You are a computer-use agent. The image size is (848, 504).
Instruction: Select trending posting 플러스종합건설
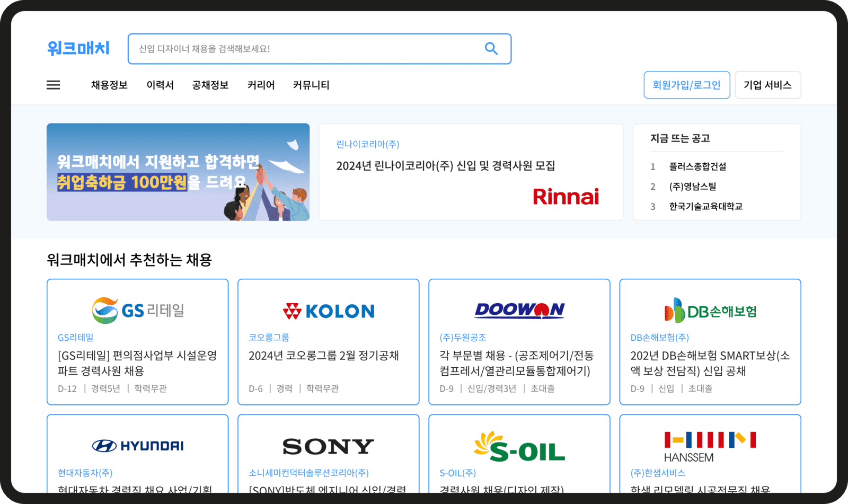coord(697,166)
